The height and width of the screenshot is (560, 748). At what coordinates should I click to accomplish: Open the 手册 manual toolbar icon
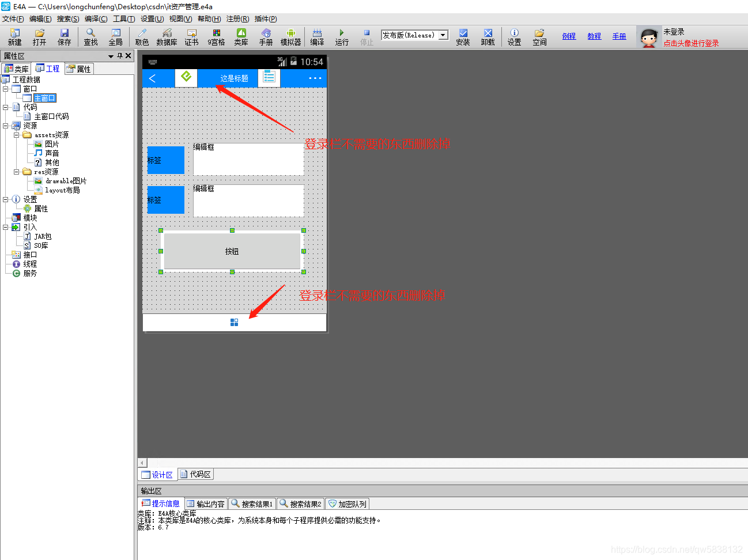pos(266,37)
